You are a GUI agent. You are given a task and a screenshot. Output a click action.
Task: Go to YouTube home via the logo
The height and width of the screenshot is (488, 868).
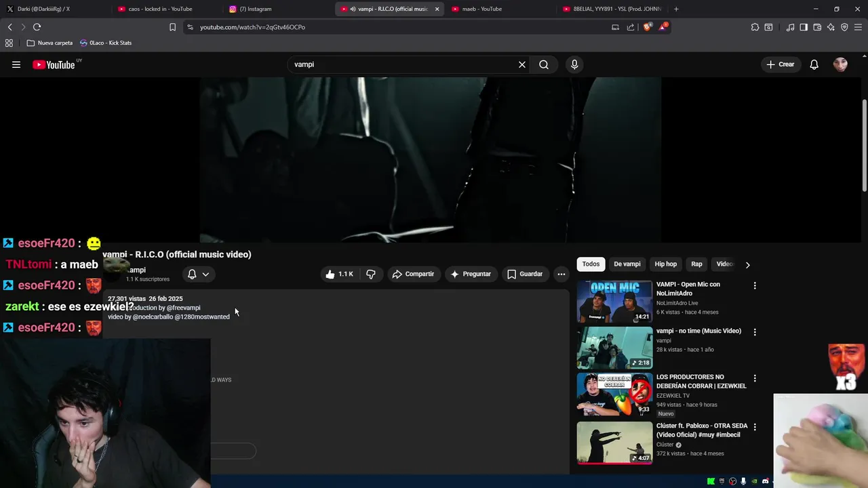(x=54, y=65)
